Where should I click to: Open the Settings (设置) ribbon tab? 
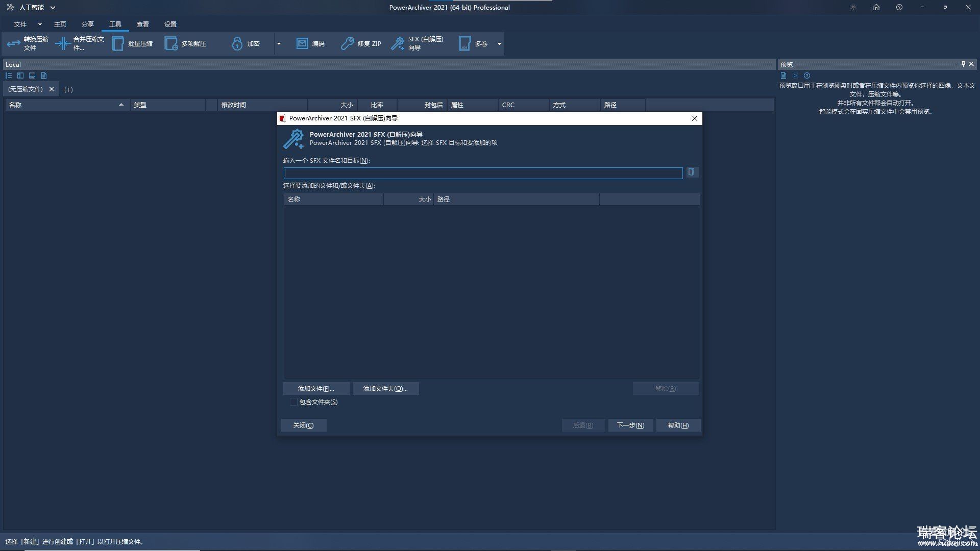170,24
